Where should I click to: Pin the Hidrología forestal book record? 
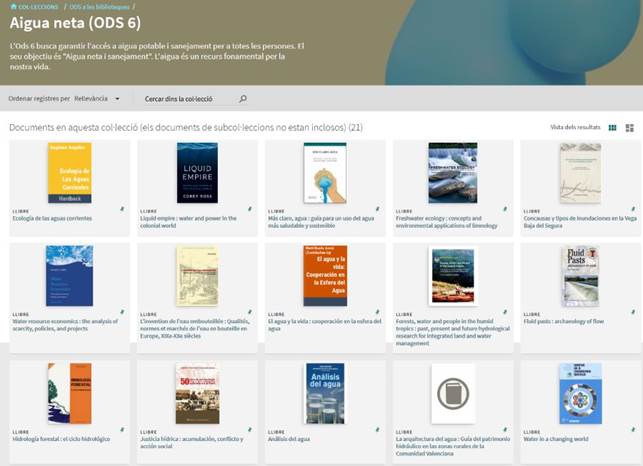pyautogui.click(x=122, y=431)
